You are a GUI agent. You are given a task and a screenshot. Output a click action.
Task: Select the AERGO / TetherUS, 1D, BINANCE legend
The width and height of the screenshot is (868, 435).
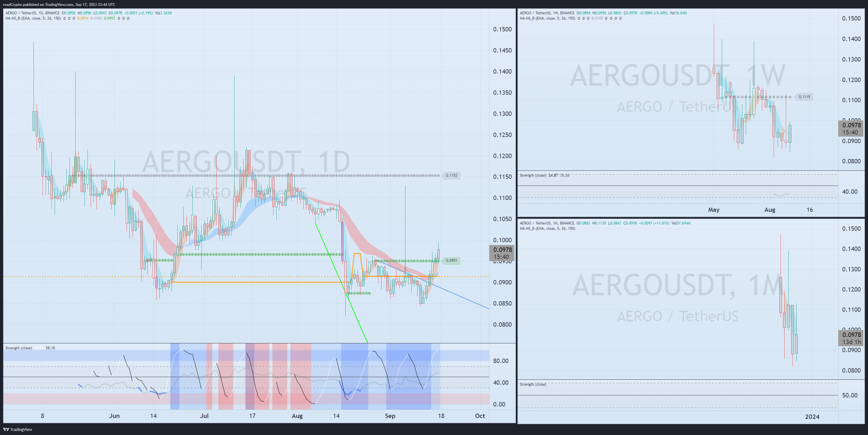coord(32,13)
